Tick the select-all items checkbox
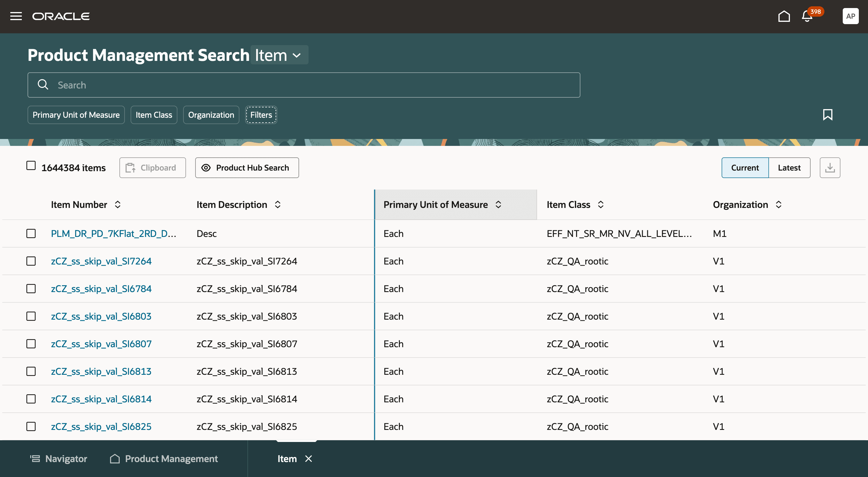This screenshot has height=477, width=868. 31,165
